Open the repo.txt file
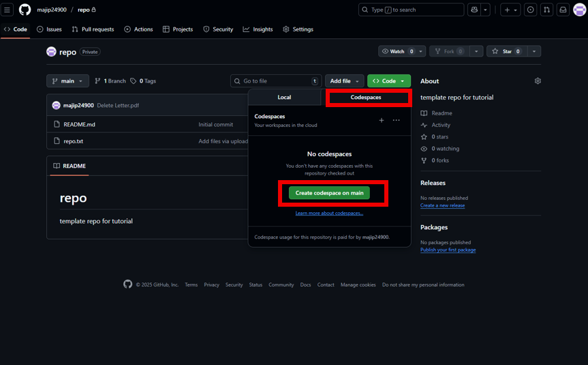The image size is (588, 365). click(x=73, y=141)
